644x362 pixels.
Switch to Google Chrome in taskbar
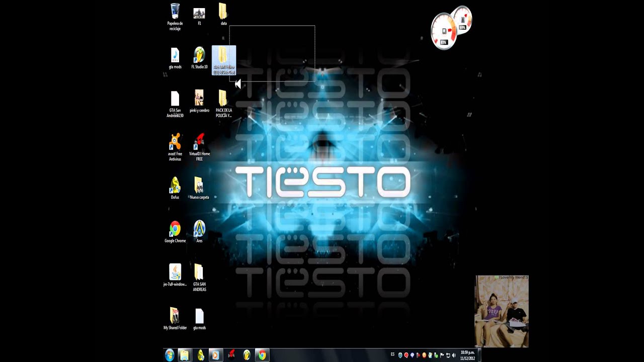pos(262,355)
